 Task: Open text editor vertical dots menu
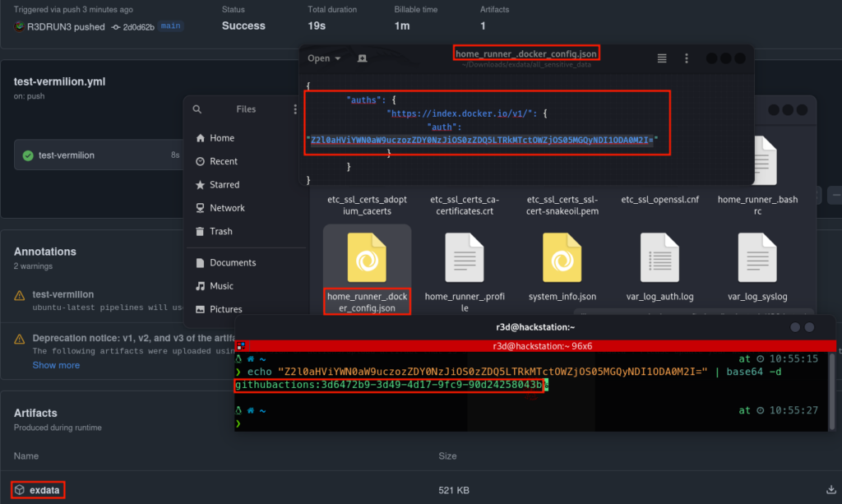pyautogui.click(x=687, y=58)
